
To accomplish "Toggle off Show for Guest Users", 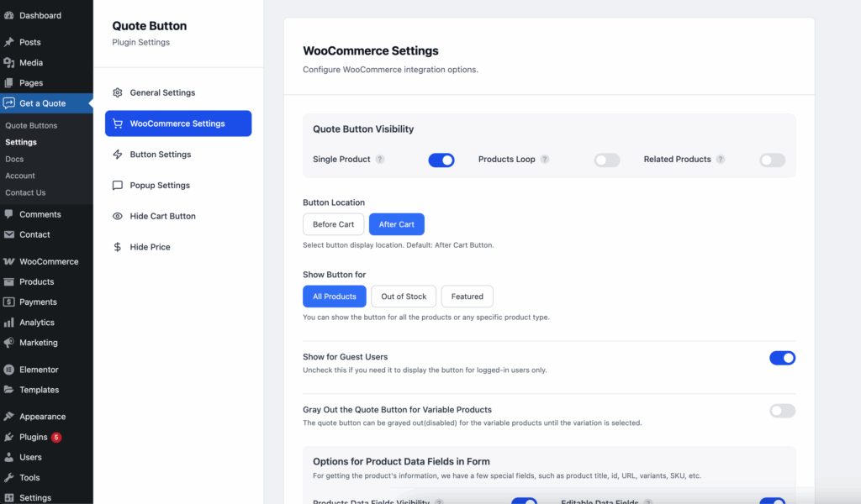I will click(x=782, y=358).
